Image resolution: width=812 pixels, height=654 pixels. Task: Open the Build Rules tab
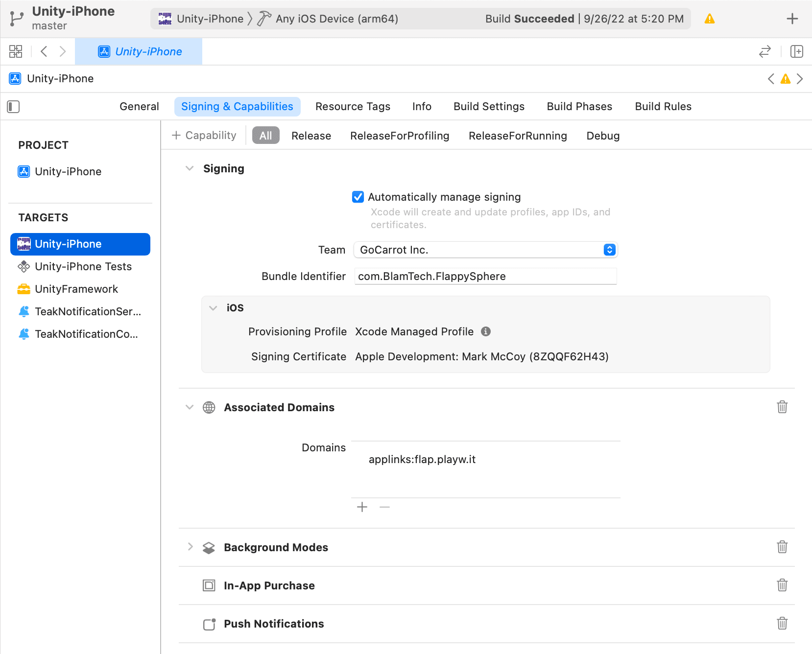663,107
